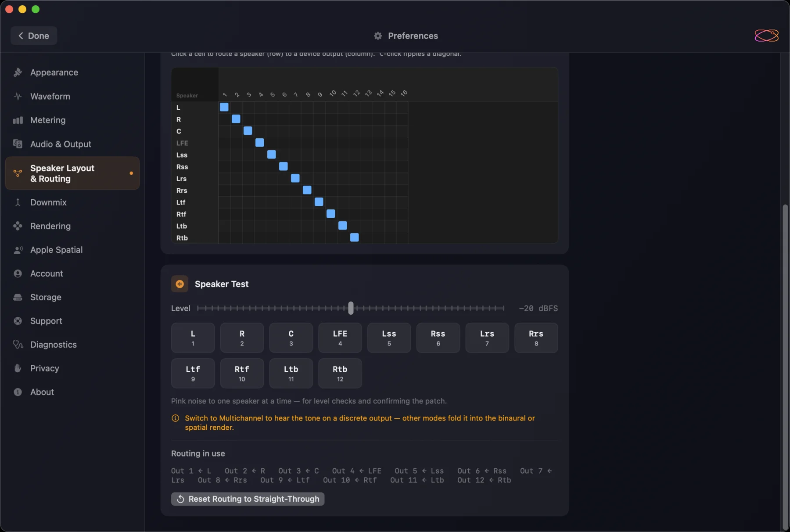Click the 'Routing in use' heading

click(x=198, y=453)
